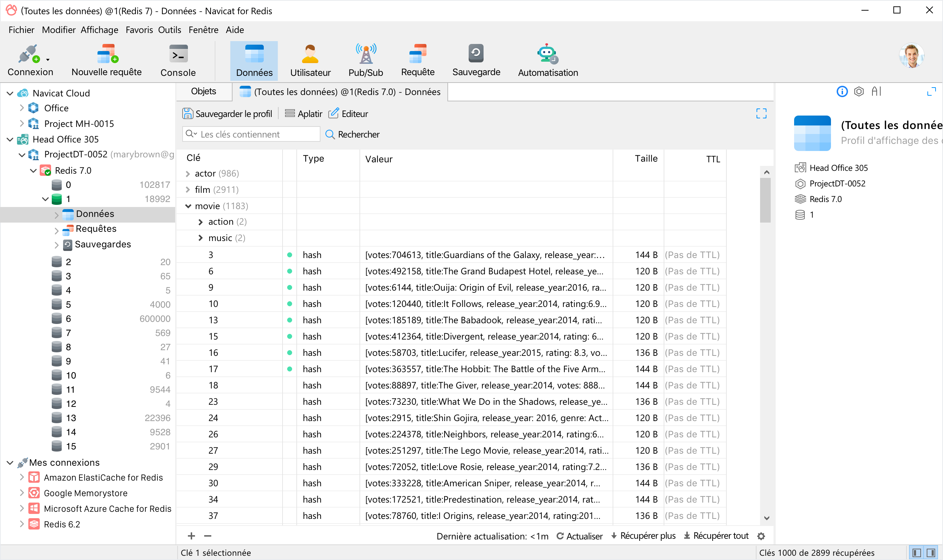Open settings gear beside Récupérer tout
The height and width of the screenshot is (560, 943).
[x=761, y=536]
